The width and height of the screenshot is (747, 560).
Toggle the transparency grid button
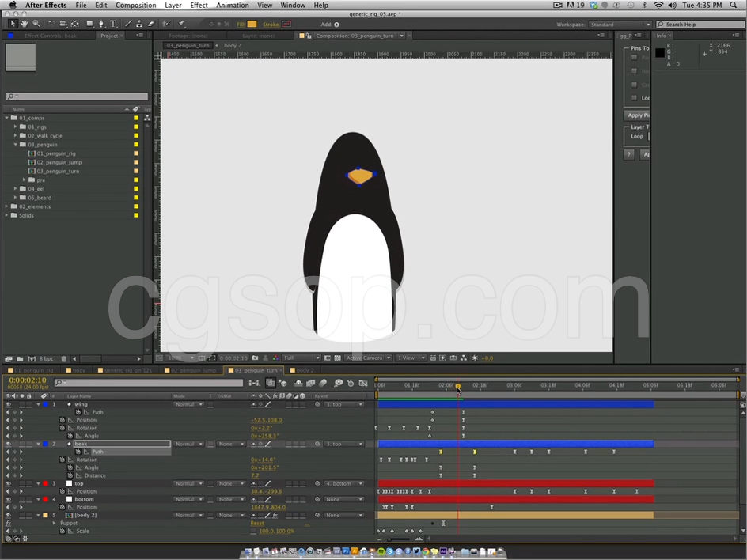coord(338,358)
